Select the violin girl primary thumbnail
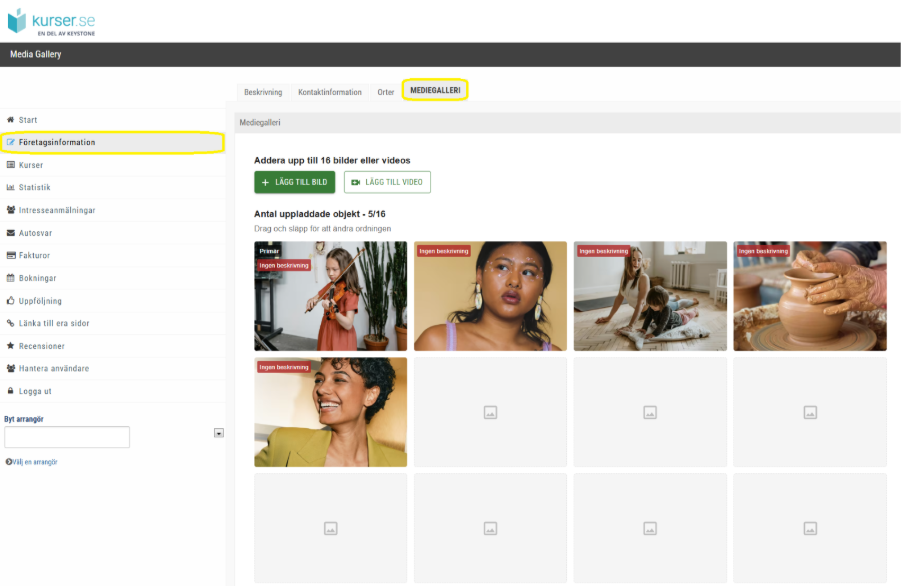Image resolution: width=901 pixels, height=586 pixels. 330,296
